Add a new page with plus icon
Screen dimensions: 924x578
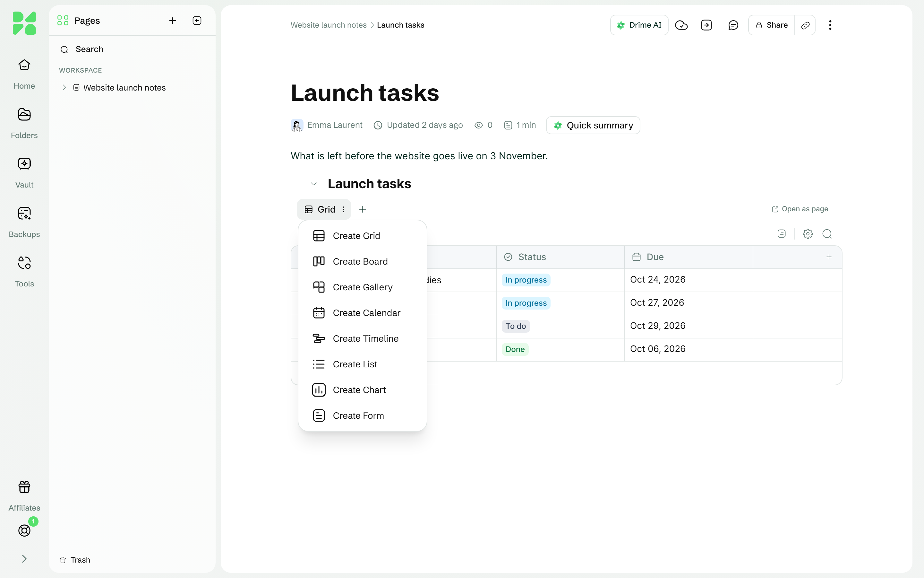[x=173, y=21]
